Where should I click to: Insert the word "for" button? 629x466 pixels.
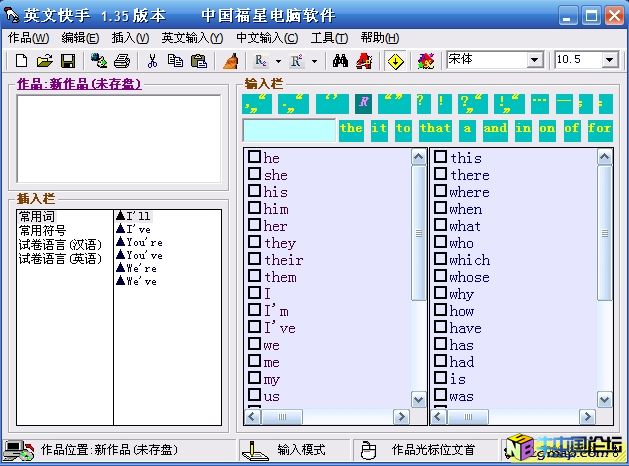pos(600,131)
